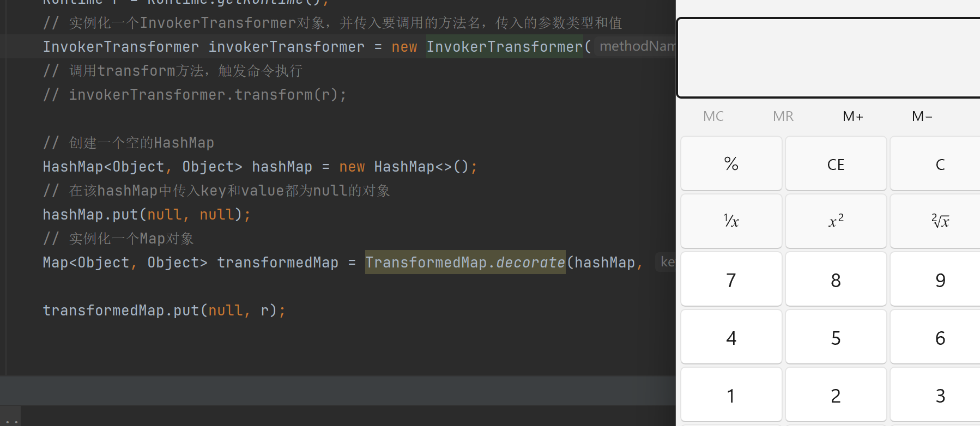This screenshot has height=426, width=980.
Task: Click the M+ memory add button
Action: [852, 116]
